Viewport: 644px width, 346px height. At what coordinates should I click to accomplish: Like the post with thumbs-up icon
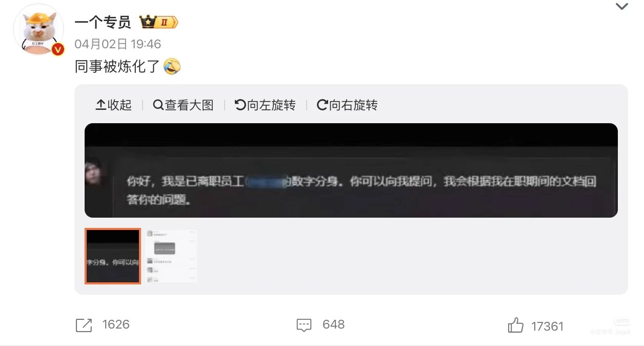point(515,325)
